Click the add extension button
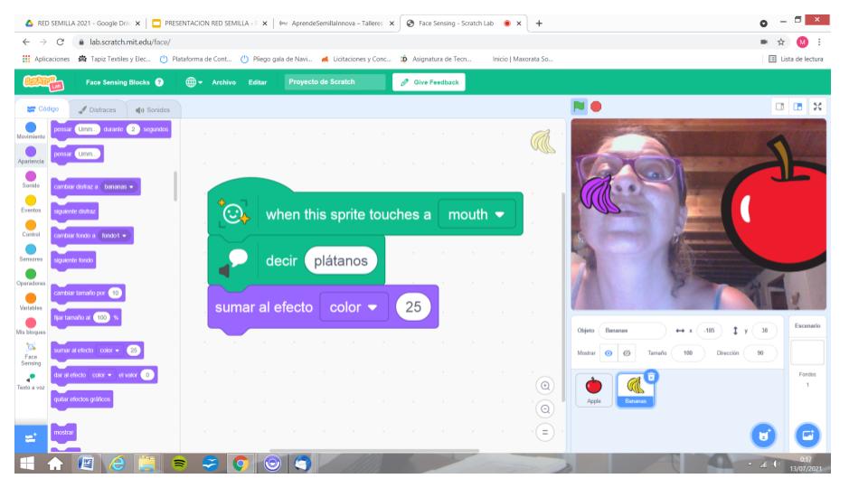 [x=31, y=436]
